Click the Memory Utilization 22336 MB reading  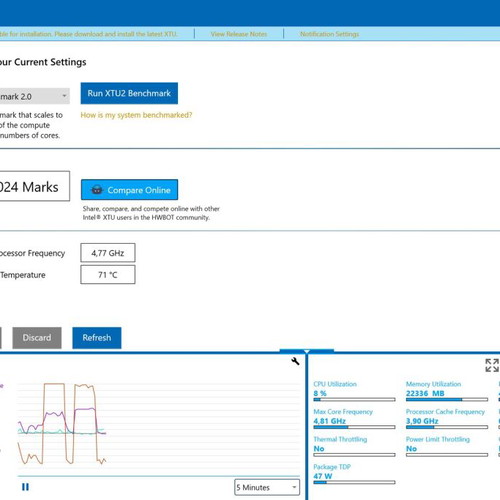coord(425,393)
